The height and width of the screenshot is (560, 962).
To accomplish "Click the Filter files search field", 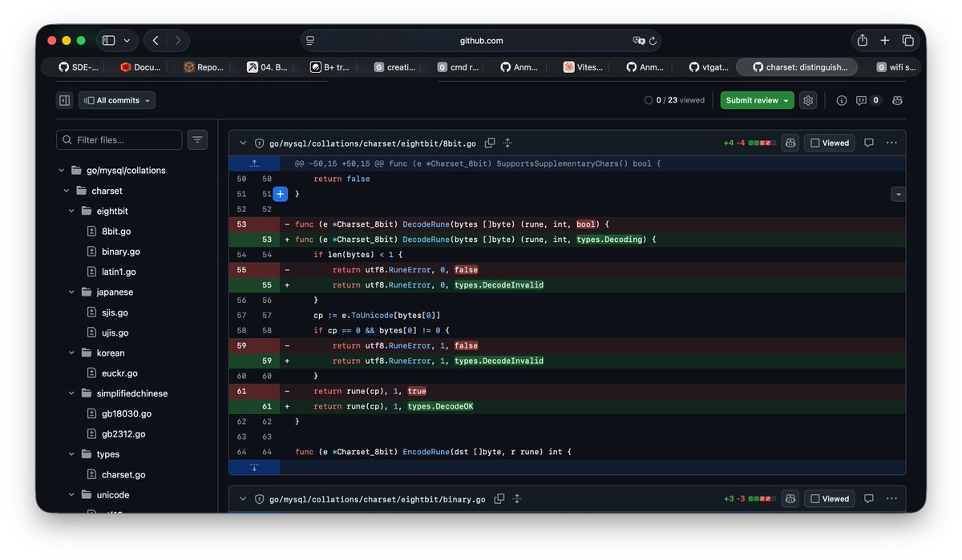I will [119, 139].
